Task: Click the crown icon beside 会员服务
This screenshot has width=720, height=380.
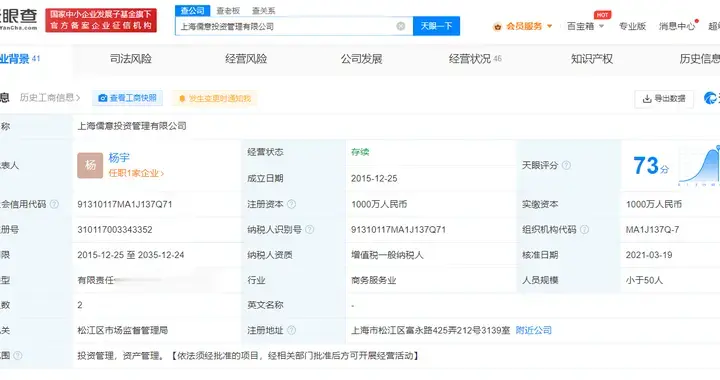Action: 497,27
